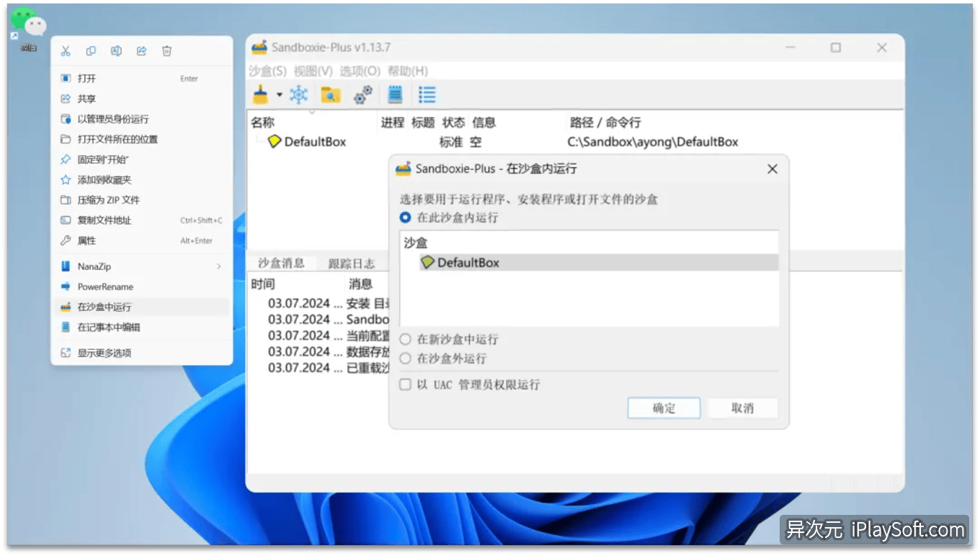The height and width of the screenshot is (556, 980).
Task: Click the path C:\Sandbox\ayong\DefaultBox
Action: coord(653,142)
